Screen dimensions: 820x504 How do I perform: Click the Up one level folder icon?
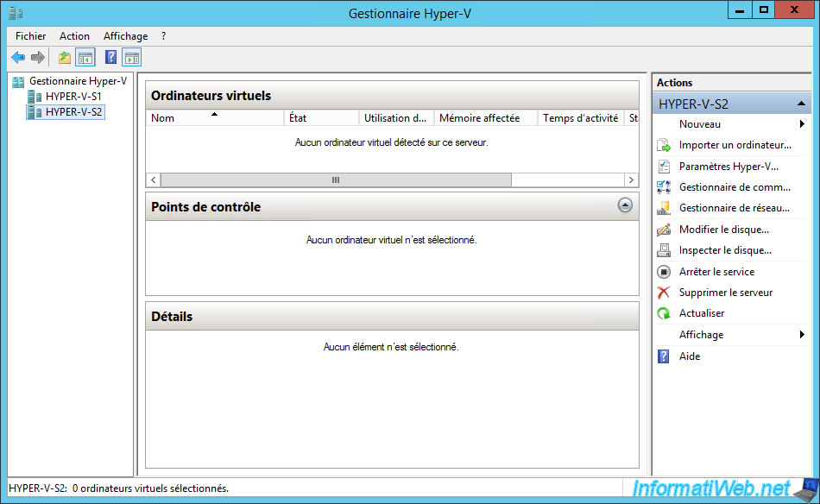coord(65,58)
